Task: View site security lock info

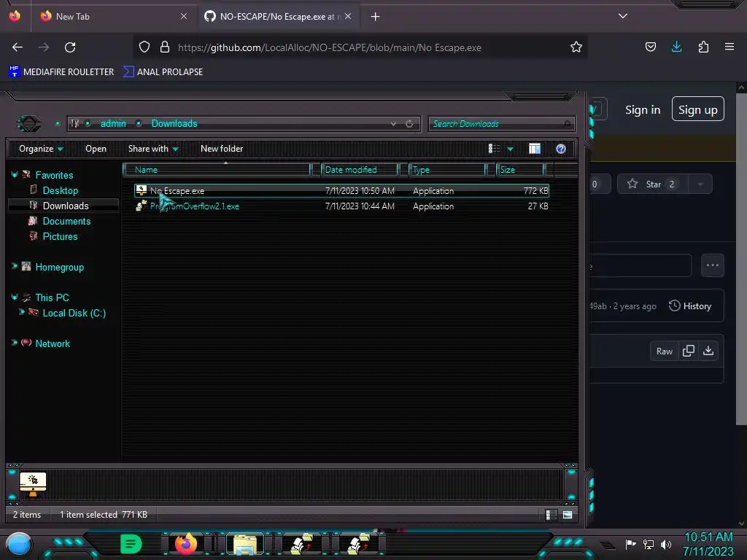Action: (165, 47)
